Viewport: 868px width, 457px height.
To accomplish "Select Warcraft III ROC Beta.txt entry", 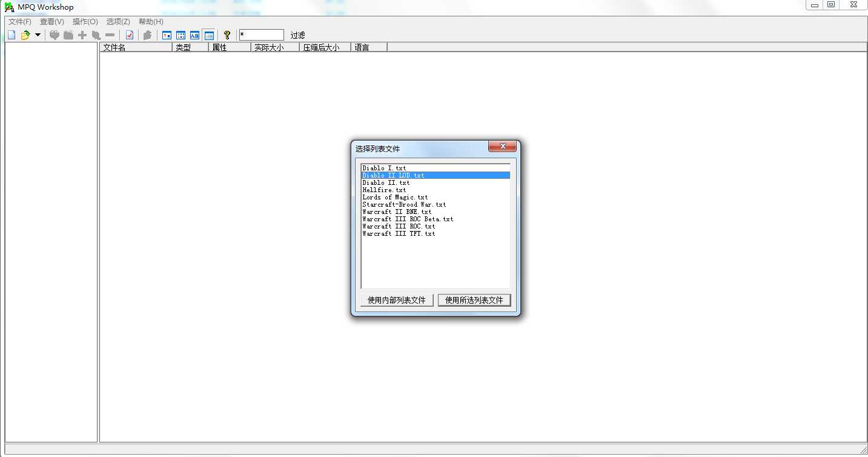I will [436, 219].
